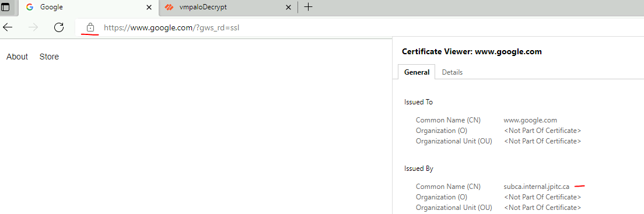This screenshot has height=214, width=644.
Task: Click Issued By Organization (O) label
Action: [x=442, y=197]
